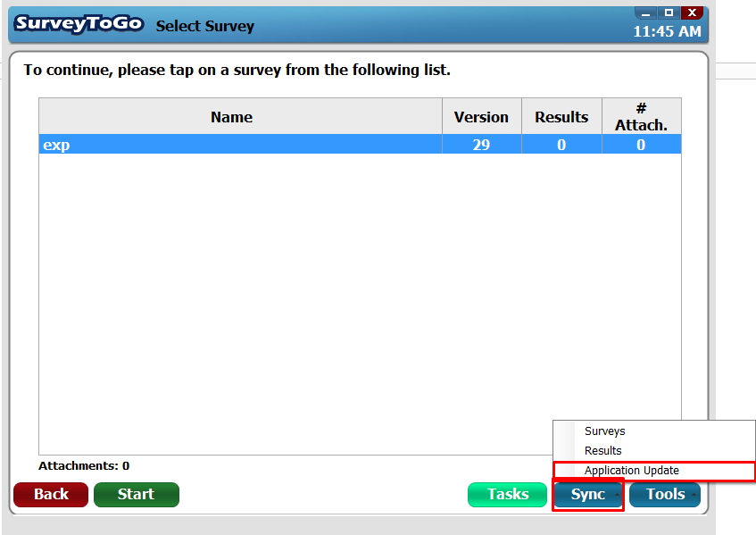This screenshot has height=535, width=756.
Task: Click the Select Survey title text
Action: tap(205, 26)
